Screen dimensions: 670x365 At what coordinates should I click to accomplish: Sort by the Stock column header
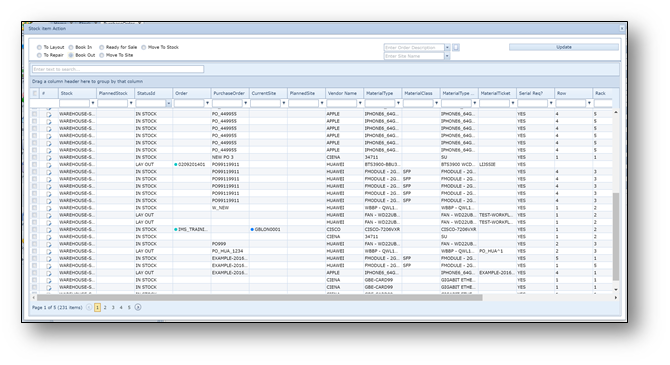pos(77,93)
